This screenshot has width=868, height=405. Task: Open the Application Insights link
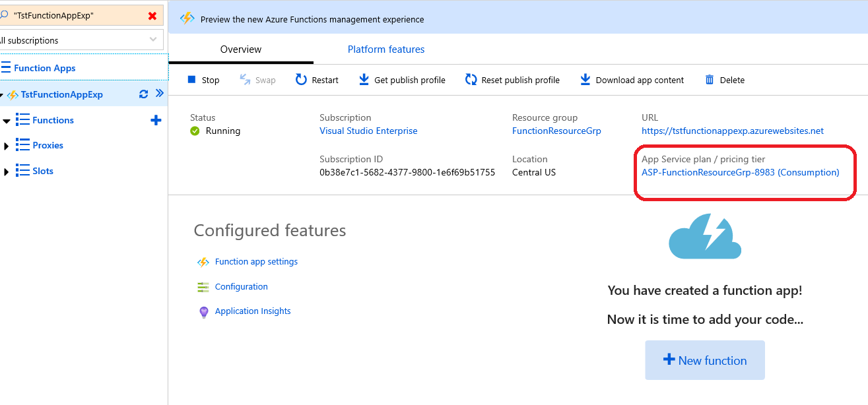point(253,311)
